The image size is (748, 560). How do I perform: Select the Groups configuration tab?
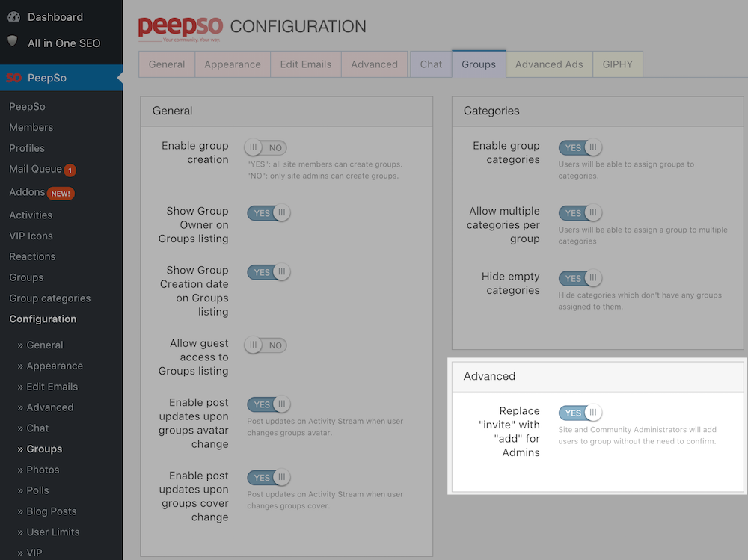[479, 64]
